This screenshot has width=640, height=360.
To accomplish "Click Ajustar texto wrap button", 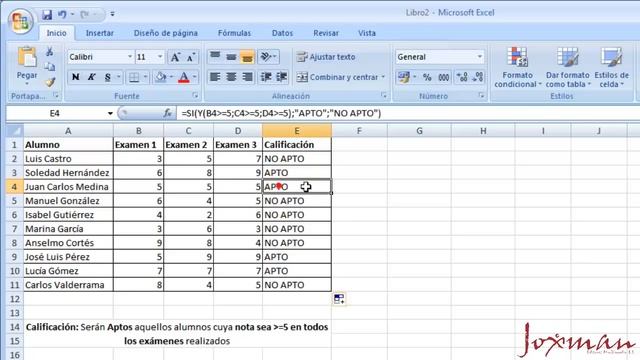I will [x=326, y=57].
